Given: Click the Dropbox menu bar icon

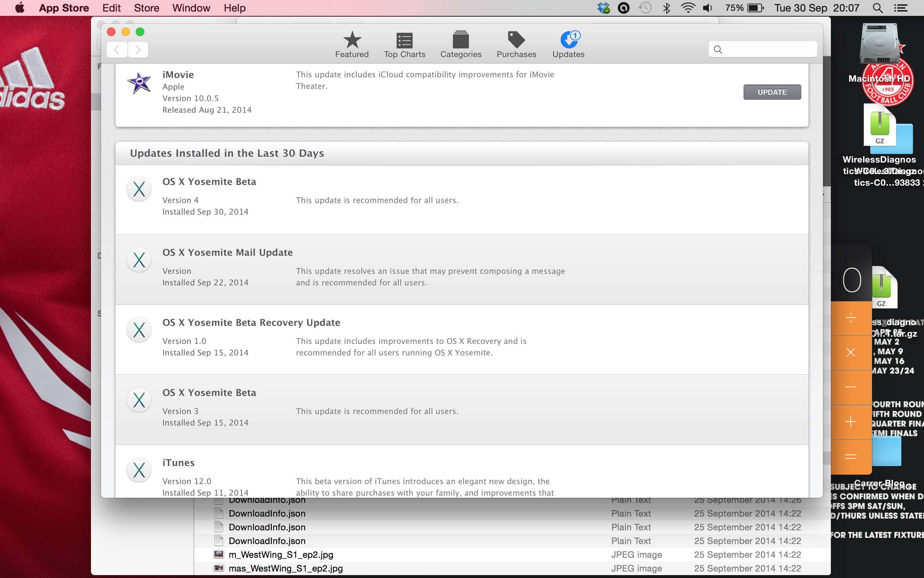Looking at the screenshot, I should [x=603, y=8].
